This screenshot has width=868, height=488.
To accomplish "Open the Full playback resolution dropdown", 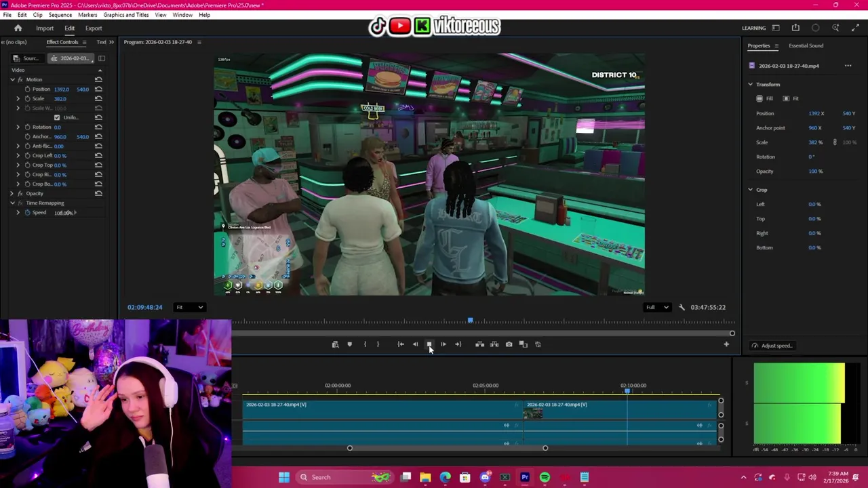I will click(657, 307).
